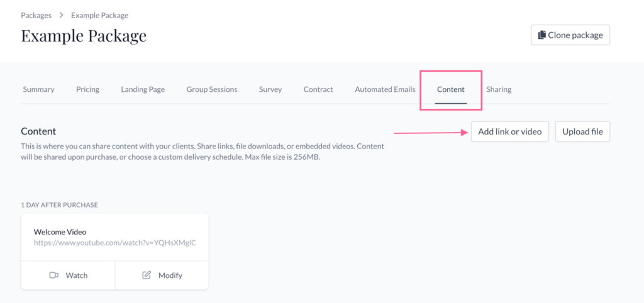Image resolution: width=644 pixels, height=303 pixels.
Task: Open the Sharing tab
Action: click(x=498, y=89)
